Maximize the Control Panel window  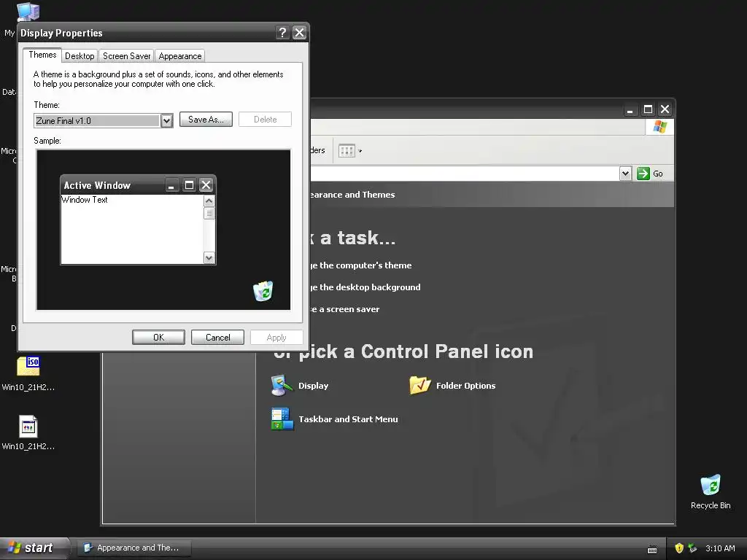[648, 109]
